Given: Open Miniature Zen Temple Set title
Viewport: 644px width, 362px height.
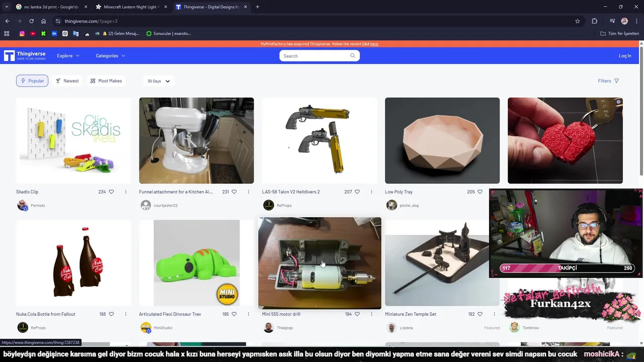Looking at the screenshot, I should (411, 314).
